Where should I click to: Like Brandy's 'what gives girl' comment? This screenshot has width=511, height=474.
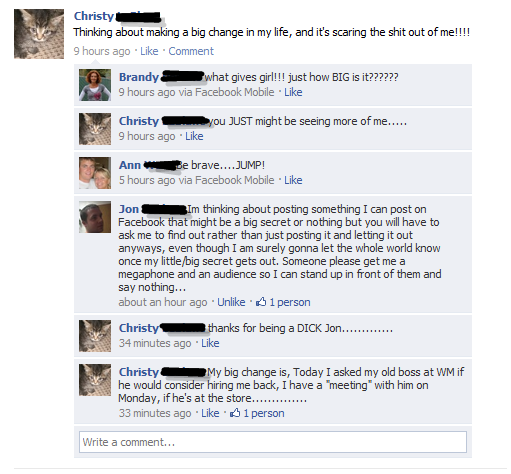pyautogui.click(x=293, y=92)
